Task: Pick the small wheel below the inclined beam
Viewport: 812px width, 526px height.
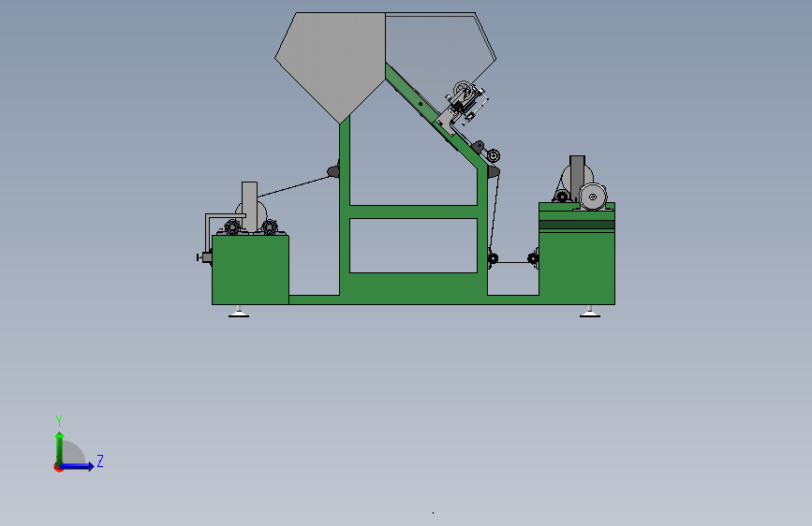Action: (x=494, y=155)
